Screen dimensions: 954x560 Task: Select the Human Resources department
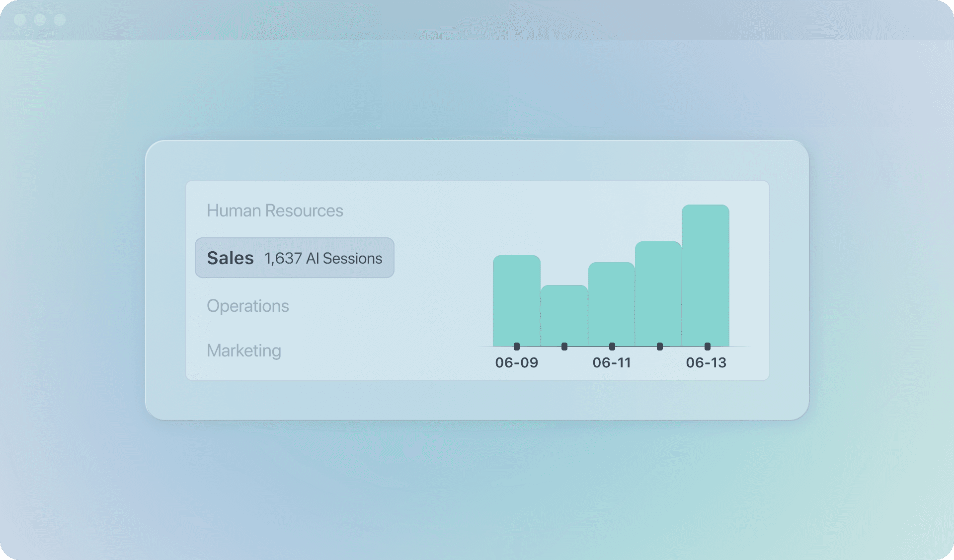275,210
